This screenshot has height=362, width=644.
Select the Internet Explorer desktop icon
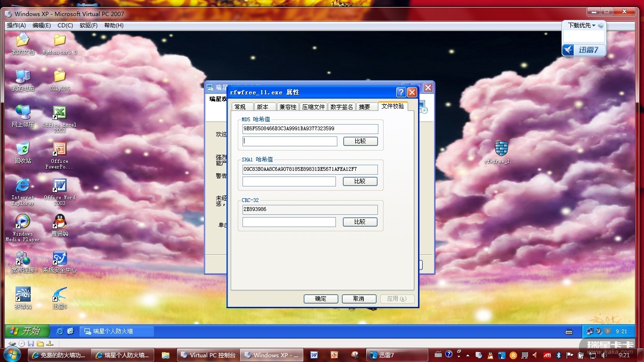[x=23, y=192]
